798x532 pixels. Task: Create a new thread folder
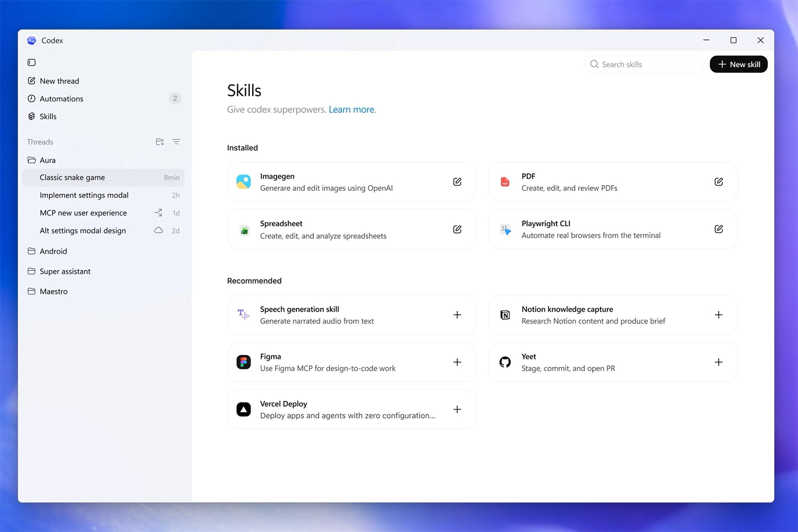pos(160,142)
